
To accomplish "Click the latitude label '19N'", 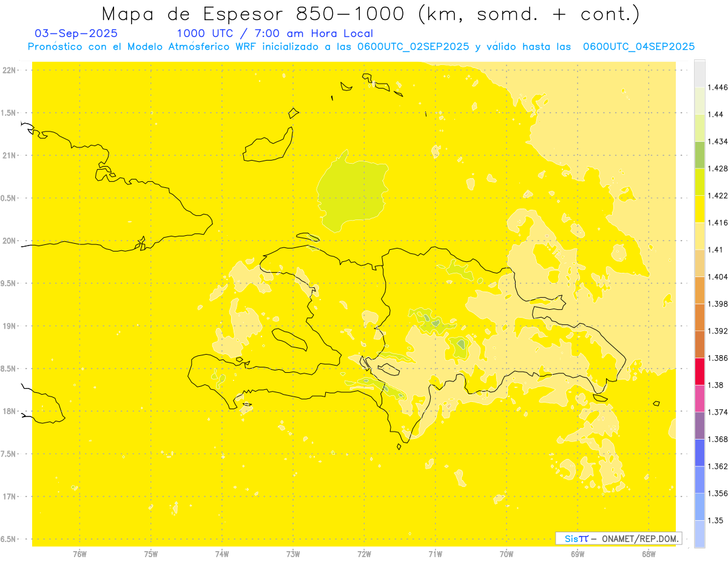I will coord(8,326).
